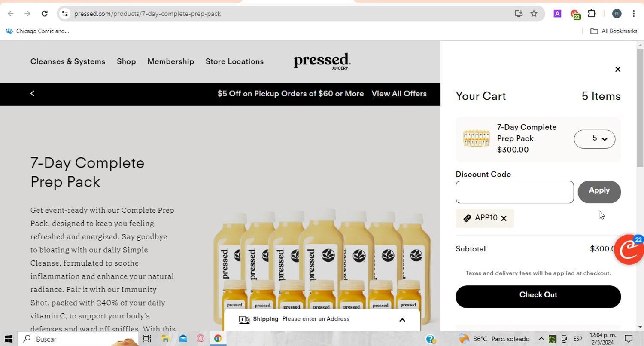Open the Get Help taskbar icon

431,339
